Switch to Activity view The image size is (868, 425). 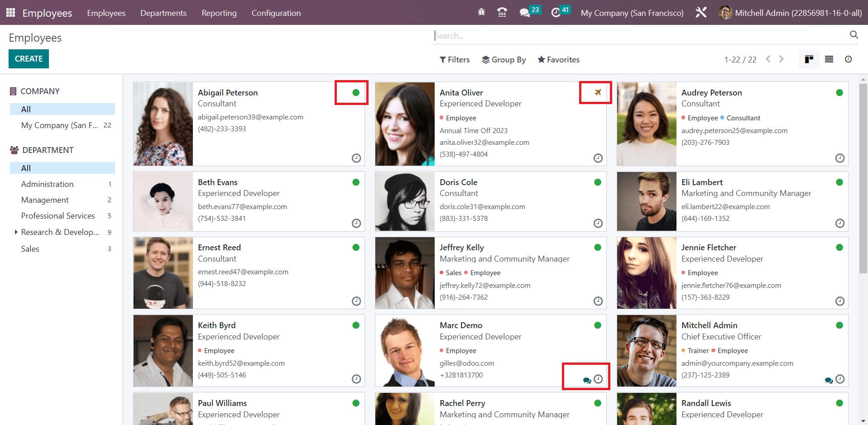848,59
